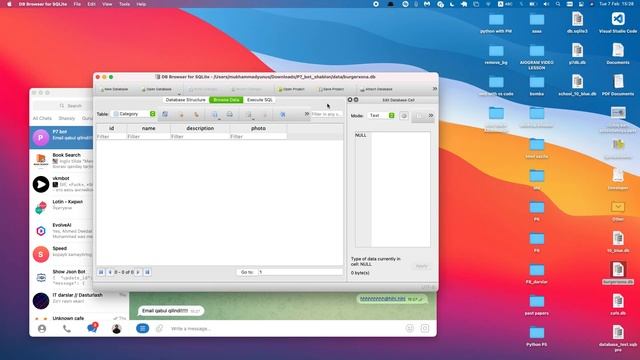Click the Filter field under name
Screen dimensions: 640x360
[x=149, y=136]
